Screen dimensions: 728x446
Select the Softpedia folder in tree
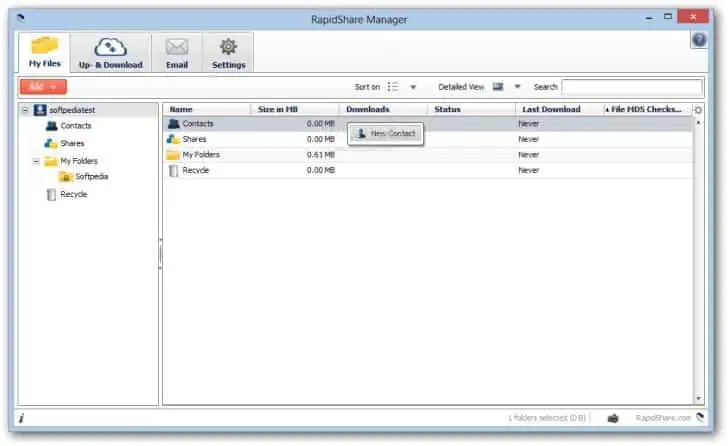click(91, 176)
